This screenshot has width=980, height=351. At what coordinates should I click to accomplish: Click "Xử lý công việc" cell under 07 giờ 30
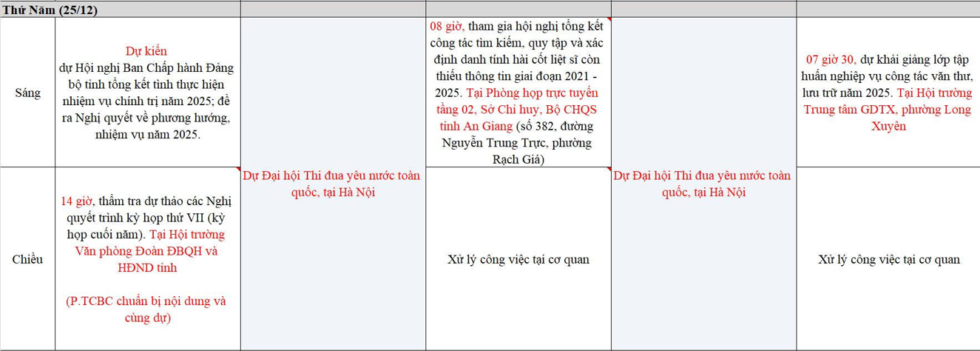[888, 259]
